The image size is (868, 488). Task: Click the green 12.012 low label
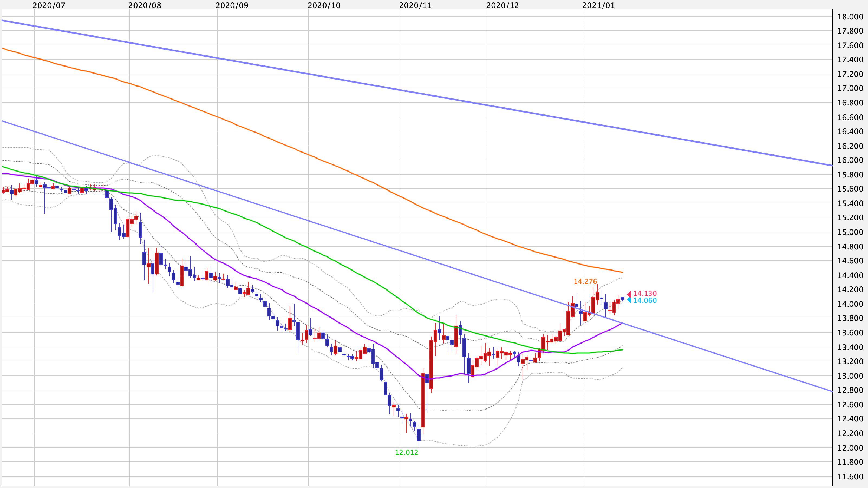[x=407, y=452]
